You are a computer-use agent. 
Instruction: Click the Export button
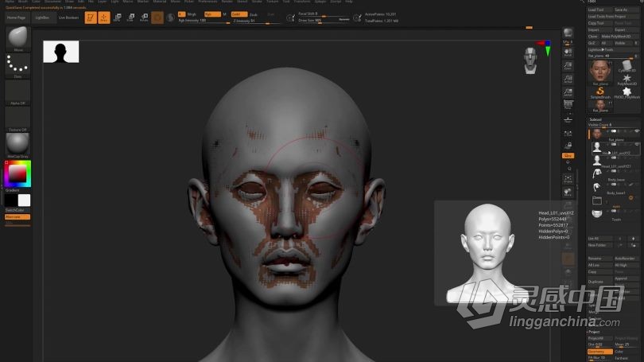pyautogui.click(x=626, y=29)
